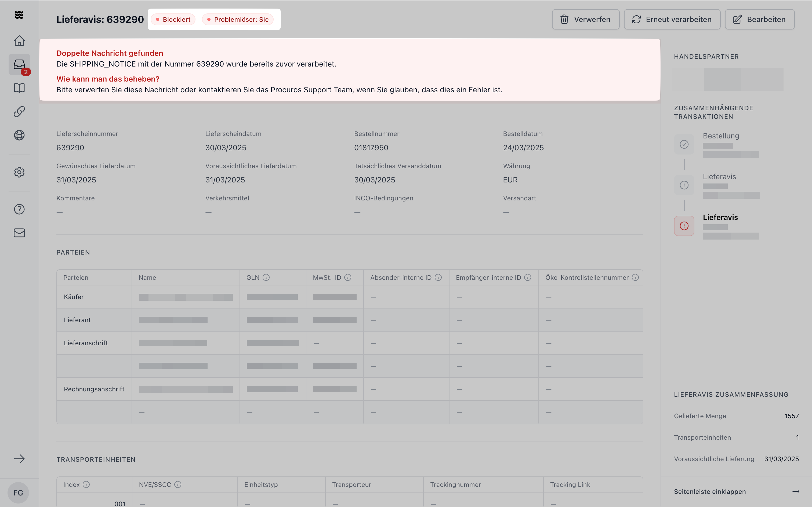Open settings gear in sidebar
The image size is (812, 507).
pyautogui.click(x=19, y=172)
